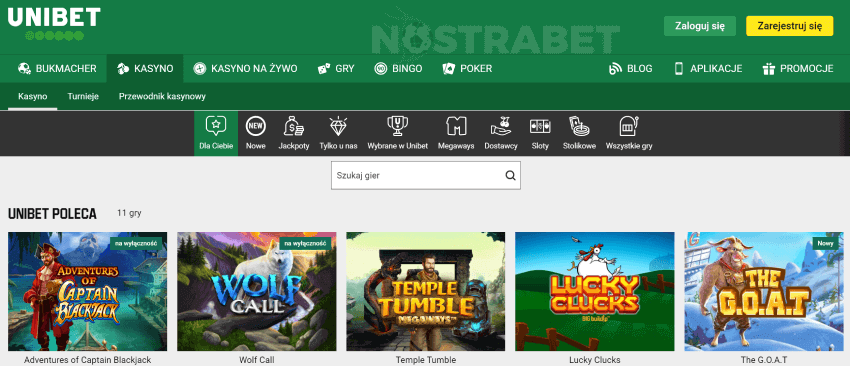Switch to the Przewodnik kasynowy tab

pyautogui.click(x=162, y=97)
